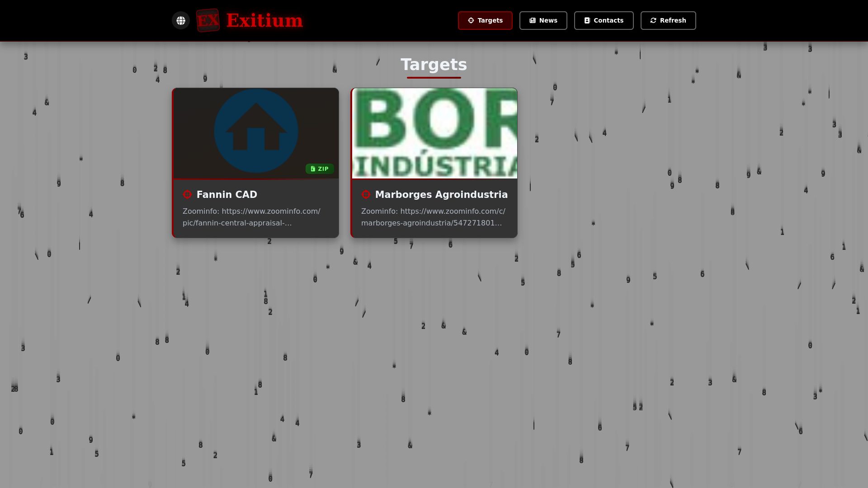
Task: Open the Fannin CAD title
Action: (x=227, y=194)
